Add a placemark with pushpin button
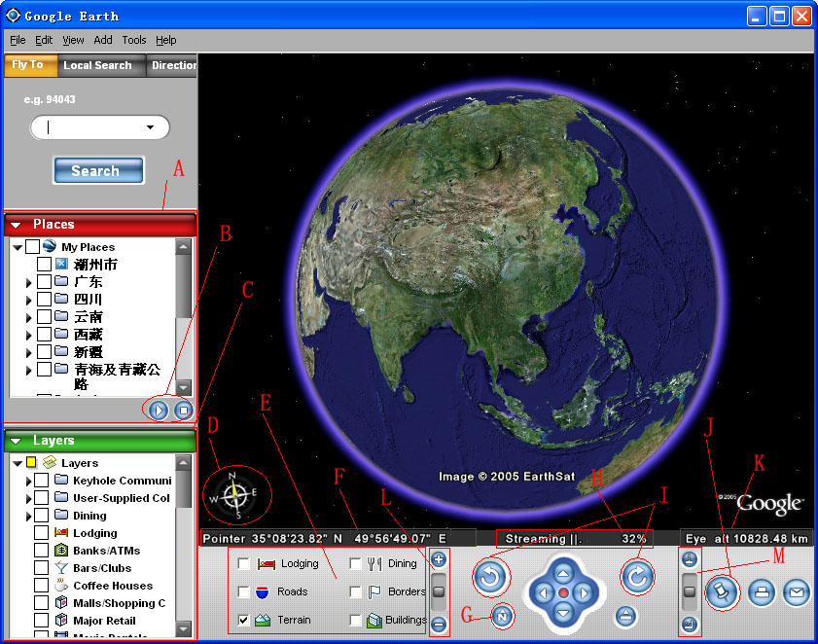The image size is (818, 644). tap(722, 592)
